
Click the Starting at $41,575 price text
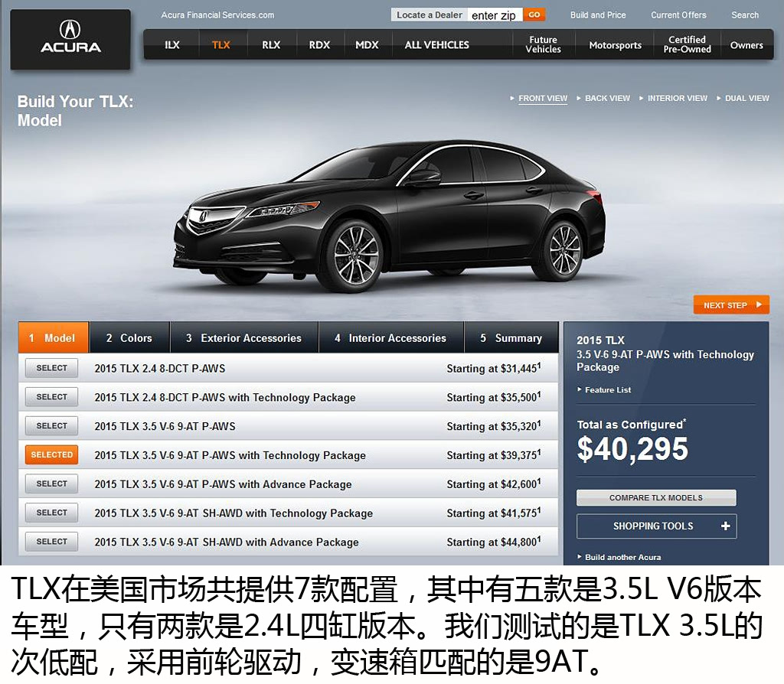494,513
